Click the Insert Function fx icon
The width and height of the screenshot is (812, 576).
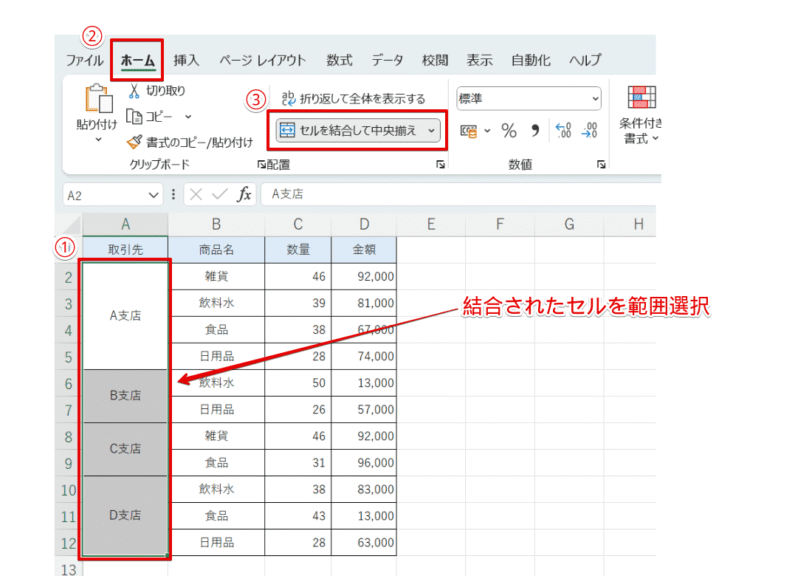244,194
